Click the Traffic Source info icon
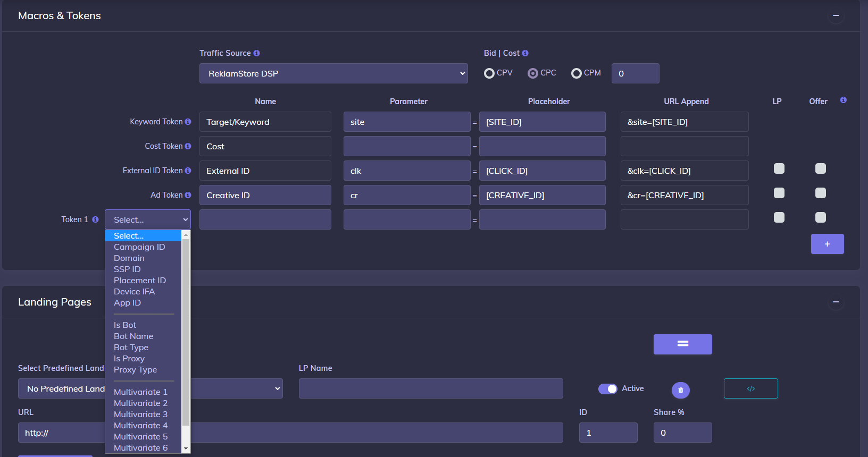This screenshot has width=868, height=457. pos(256,53)
